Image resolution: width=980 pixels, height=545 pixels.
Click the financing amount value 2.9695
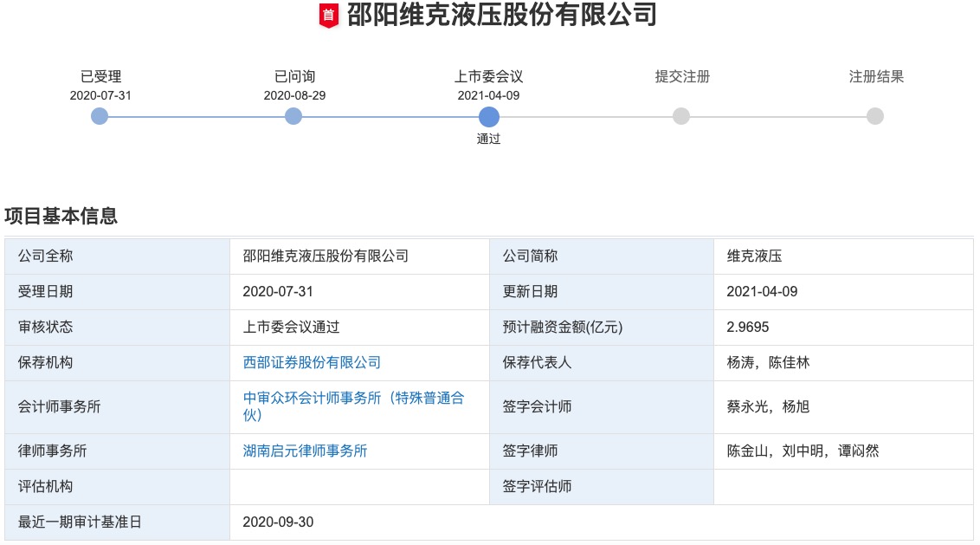click(x=747, y=328)
